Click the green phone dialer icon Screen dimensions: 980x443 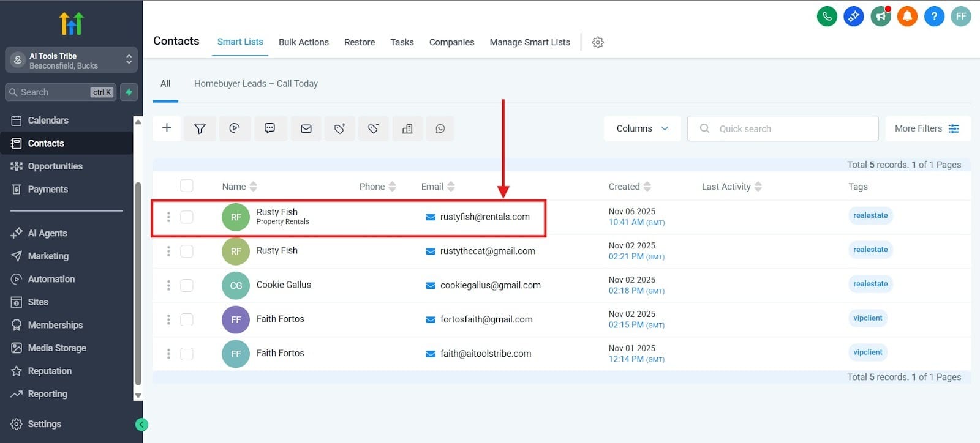827,17
